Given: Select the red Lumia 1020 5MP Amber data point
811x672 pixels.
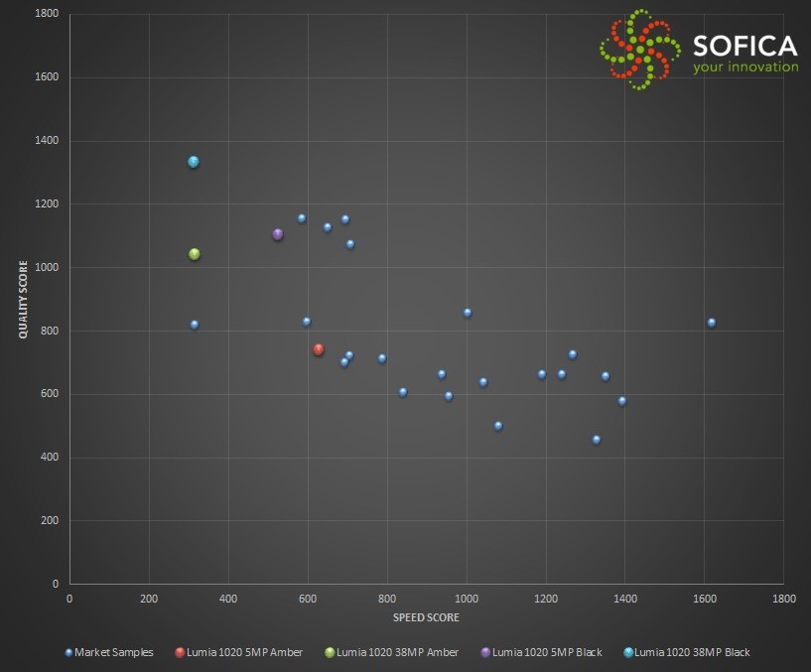Looking at the screenshot, I should pyautogui.click(x=319, y=349).
